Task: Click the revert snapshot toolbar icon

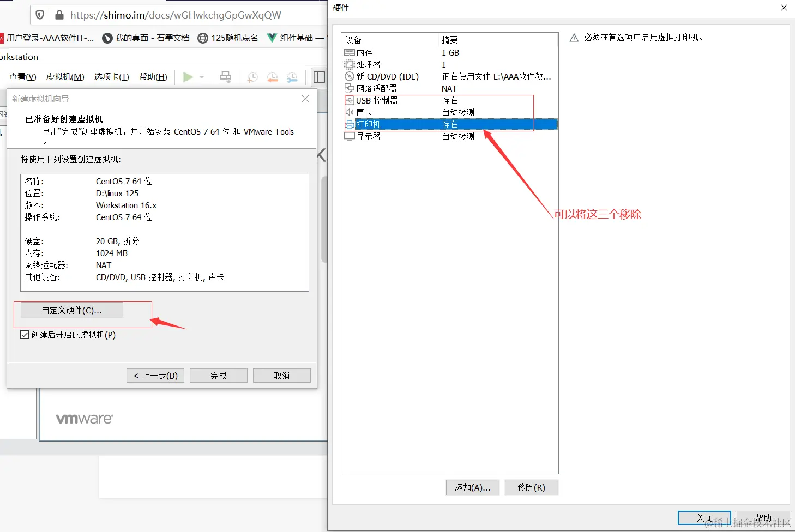Action: 272,77
